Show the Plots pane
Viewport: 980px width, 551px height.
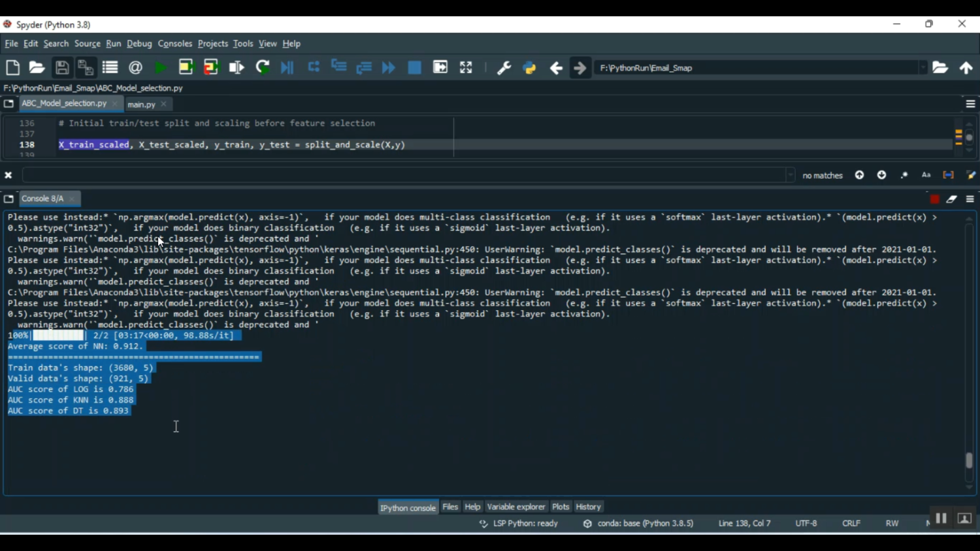(x=561, y=507)
